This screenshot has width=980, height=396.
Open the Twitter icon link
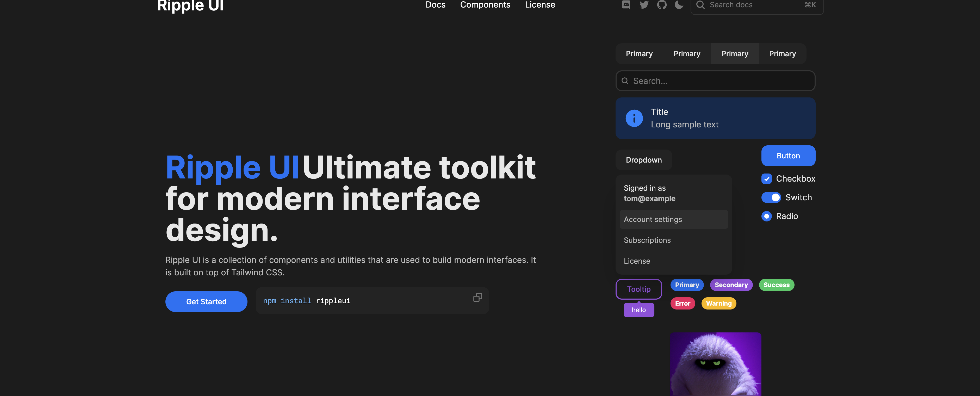pyautogui.click(x=644, y=5)
